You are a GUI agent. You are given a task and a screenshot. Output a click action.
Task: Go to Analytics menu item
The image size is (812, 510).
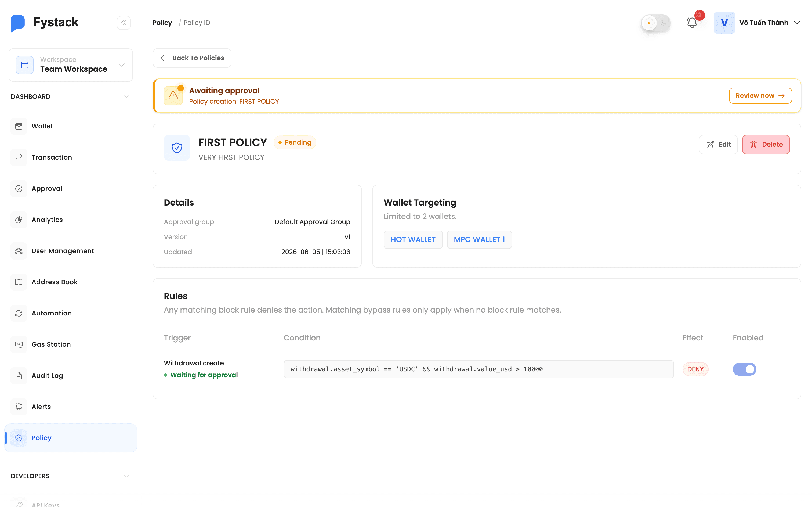[71, 220]
